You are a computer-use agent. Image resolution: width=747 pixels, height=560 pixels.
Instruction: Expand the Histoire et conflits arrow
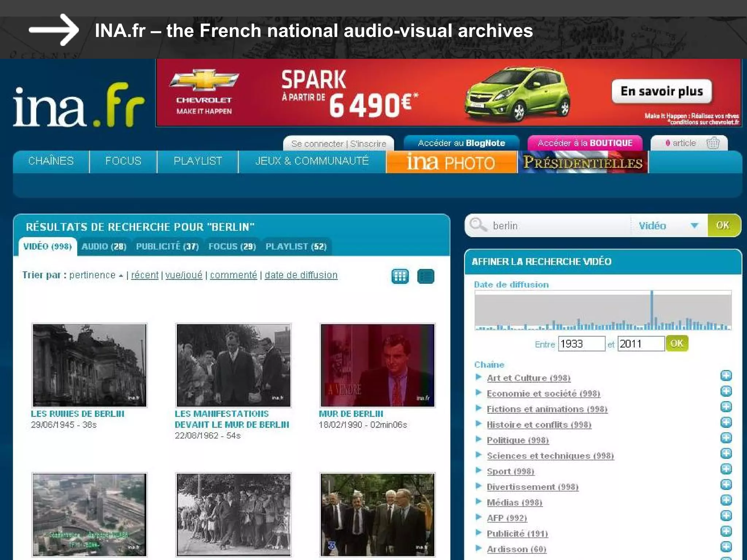(479, 424)
